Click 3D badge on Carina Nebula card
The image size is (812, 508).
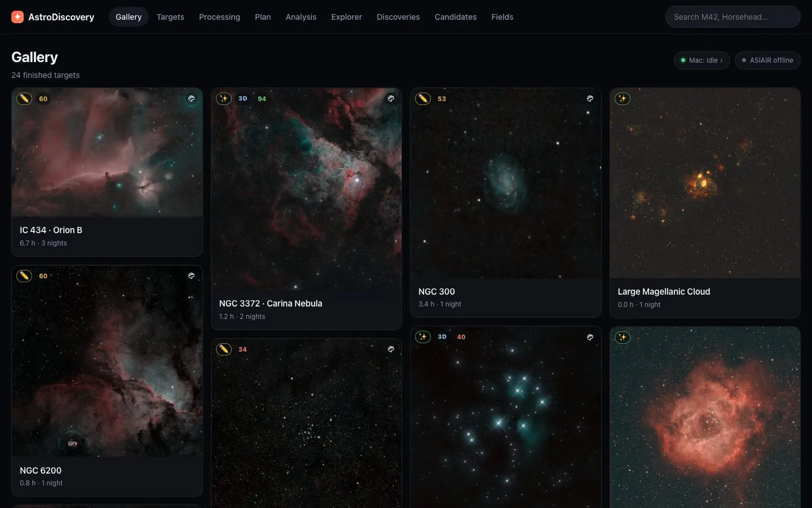pyautogui.click(x=243, y=99)
